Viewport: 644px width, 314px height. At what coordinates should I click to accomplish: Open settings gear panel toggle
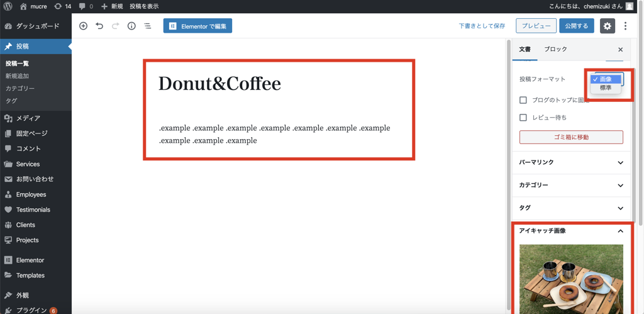(607, 26)
